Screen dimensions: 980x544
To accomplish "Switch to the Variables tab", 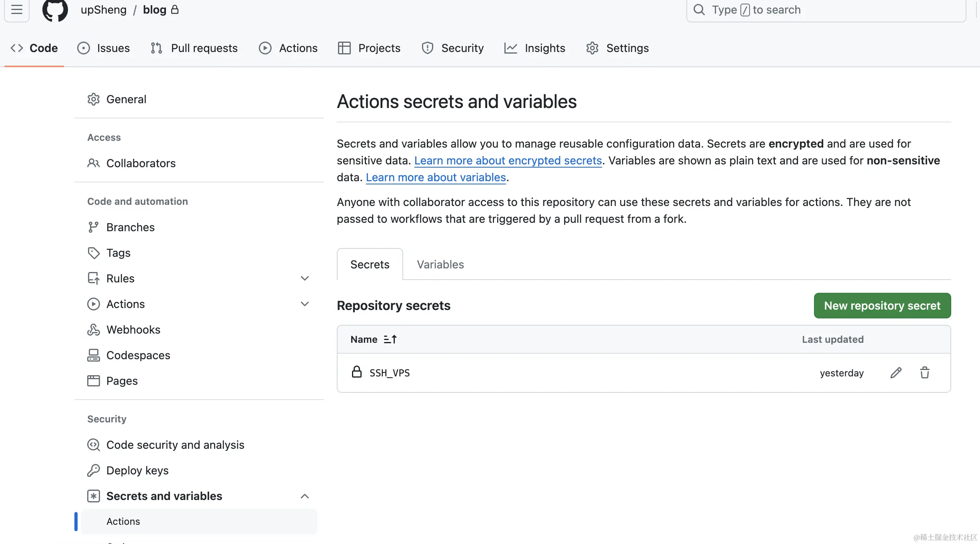I will [x=440, y=264].
